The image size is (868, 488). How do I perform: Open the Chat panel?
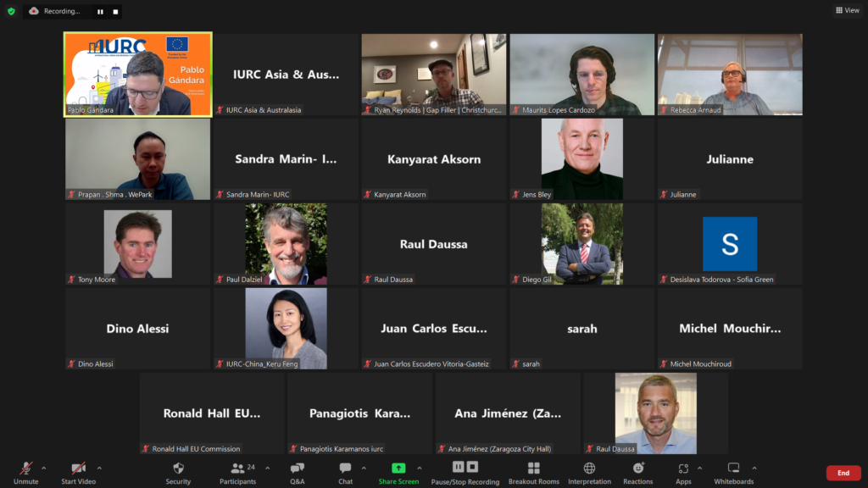(x=345, y=472)
